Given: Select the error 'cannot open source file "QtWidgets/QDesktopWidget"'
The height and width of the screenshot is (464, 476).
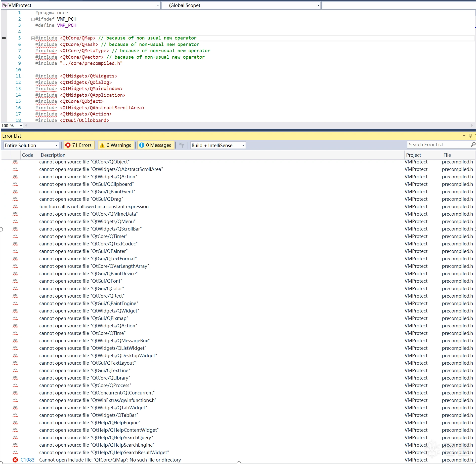Looking at the screenshot, I should [98, 355].
